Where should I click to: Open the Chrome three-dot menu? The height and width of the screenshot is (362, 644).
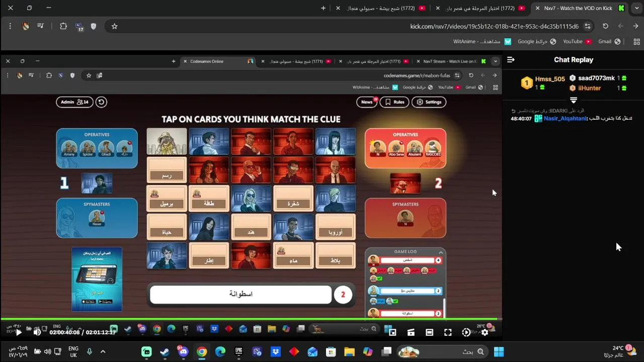(10, 26)
